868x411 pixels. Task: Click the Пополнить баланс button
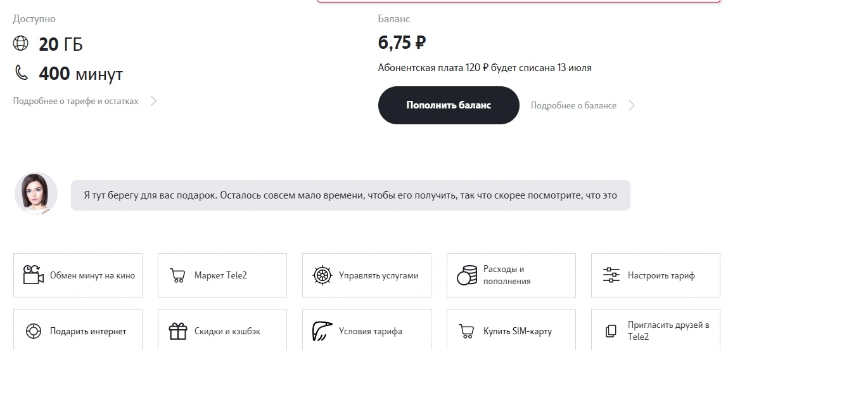coord(449,105)
